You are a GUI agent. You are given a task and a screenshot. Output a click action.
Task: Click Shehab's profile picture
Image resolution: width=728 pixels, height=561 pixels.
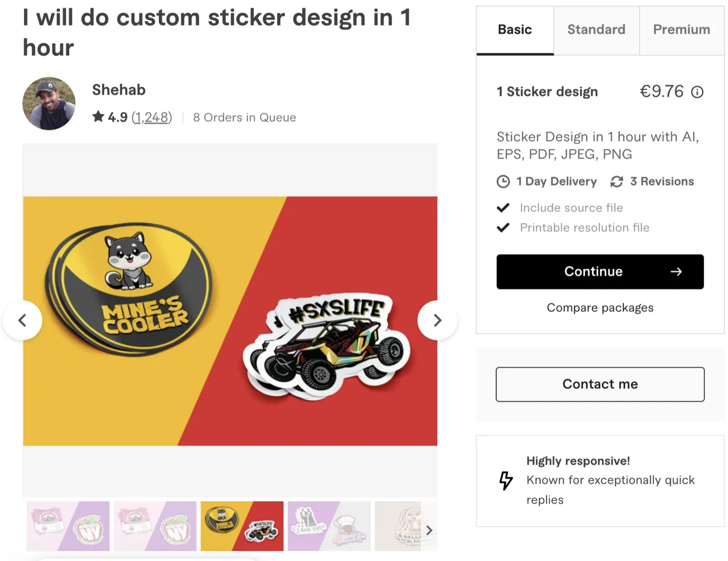pyautogui.click(x=48, y=103)
